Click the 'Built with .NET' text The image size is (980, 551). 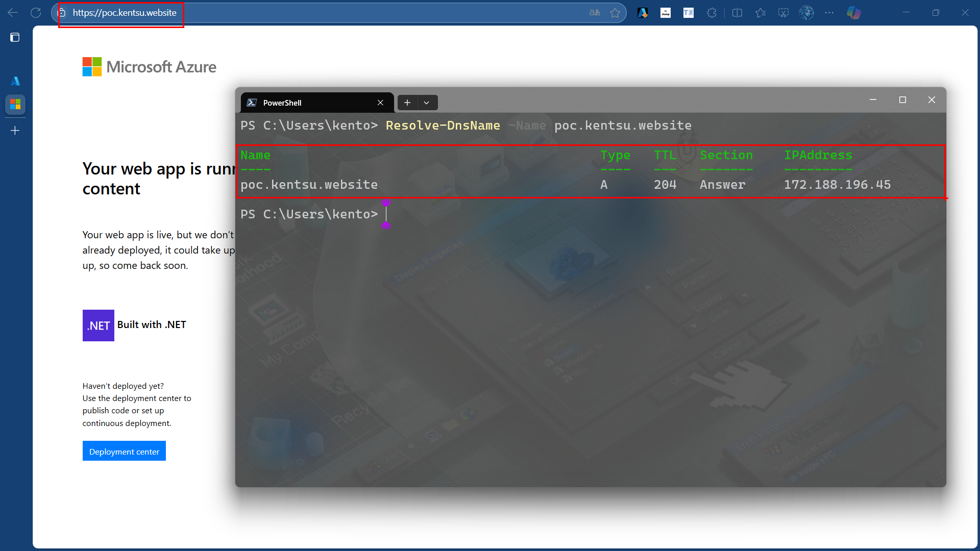tap(152, 325)
